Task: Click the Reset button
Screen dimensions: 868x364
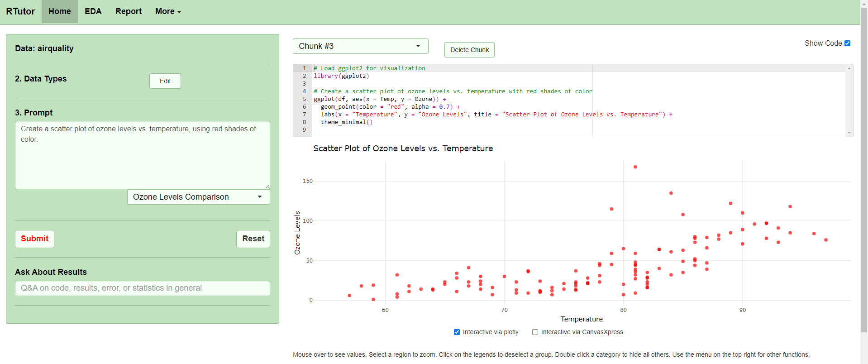Action: tap(253, 239)
